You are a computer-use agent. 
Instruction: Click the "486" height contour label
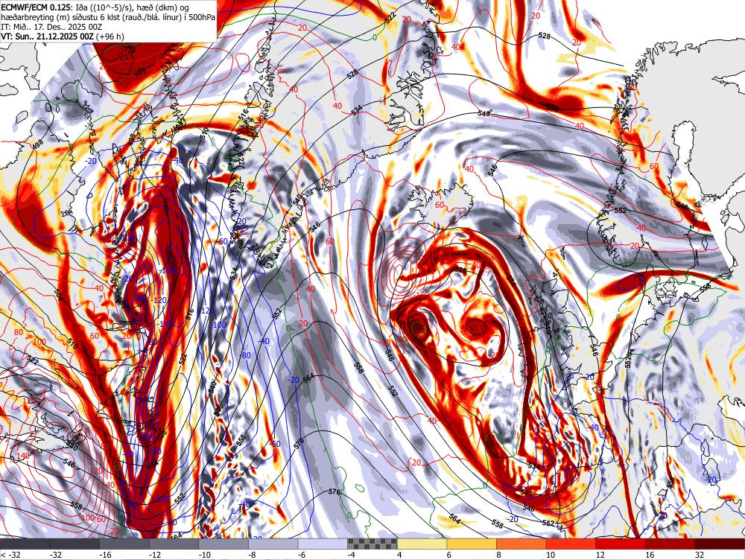coord(140,72)
